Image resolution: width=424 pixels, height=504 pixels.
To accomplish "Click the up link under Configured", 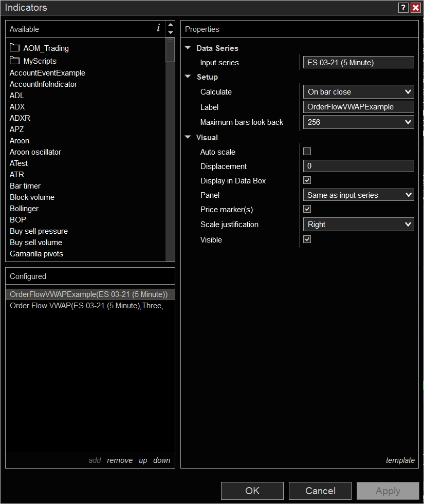I will [143, 460].
